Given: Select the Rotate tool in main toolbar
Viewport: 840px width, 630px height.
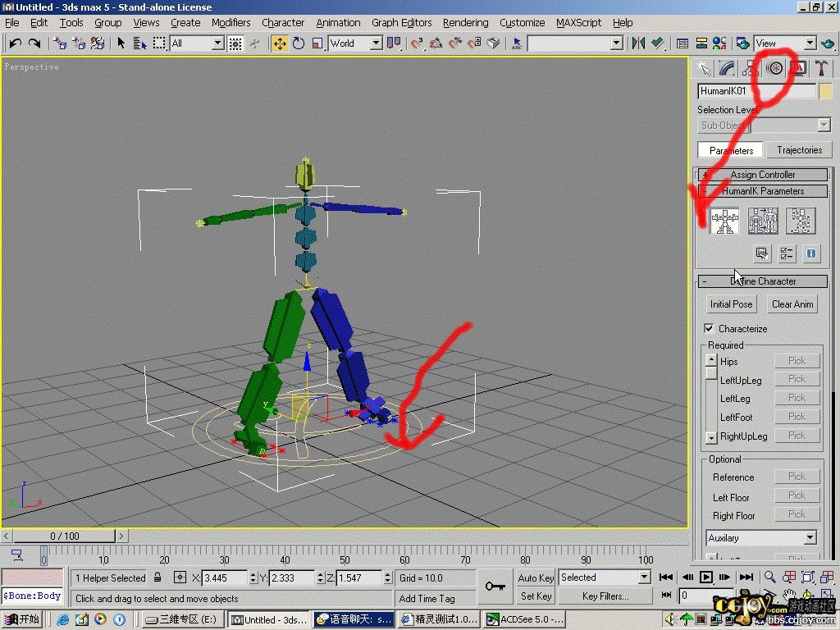Looking at the screenshot, I should pos(299,43).
